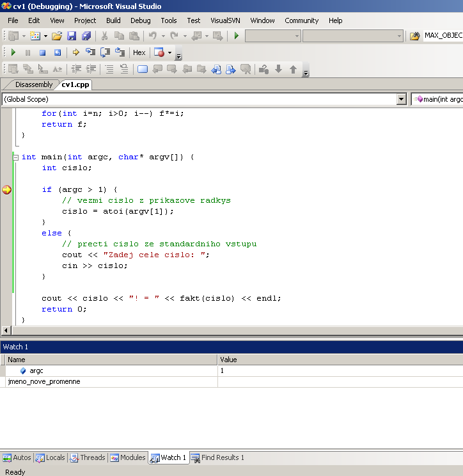Open the Edit menu
The image size is (463, 476).
(34, 20)
